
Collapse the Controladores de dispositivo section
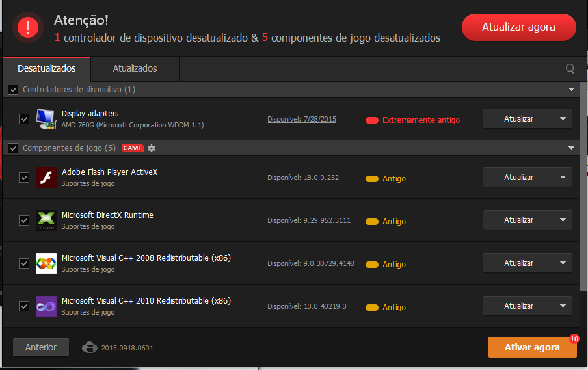pyautogui.click(x=571, y=89)
